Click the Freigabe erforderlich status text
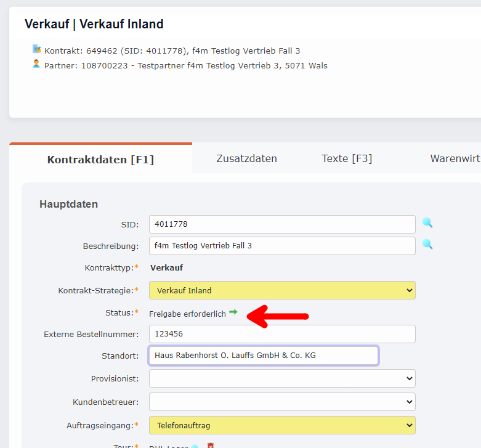Screen dimensions: 481x448 point(187,314)
